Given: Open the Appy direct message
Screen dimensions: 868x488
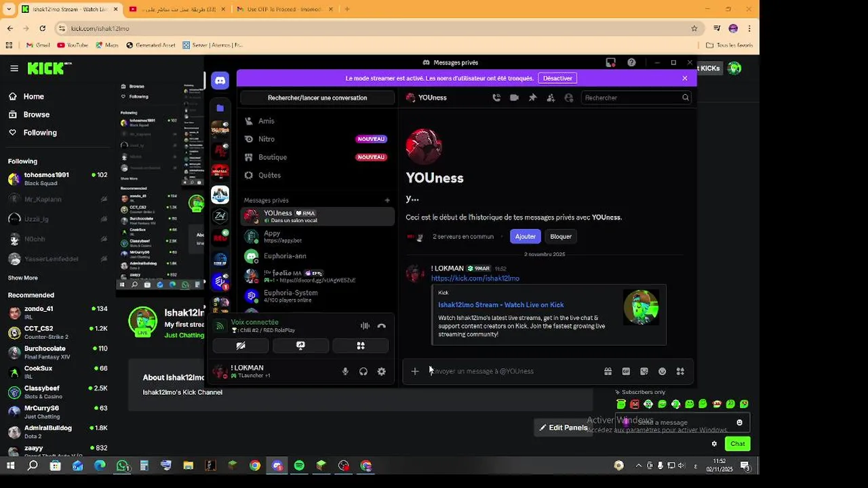Looking at the screenshot, I should pyautogui.click(x=317, y=237).
